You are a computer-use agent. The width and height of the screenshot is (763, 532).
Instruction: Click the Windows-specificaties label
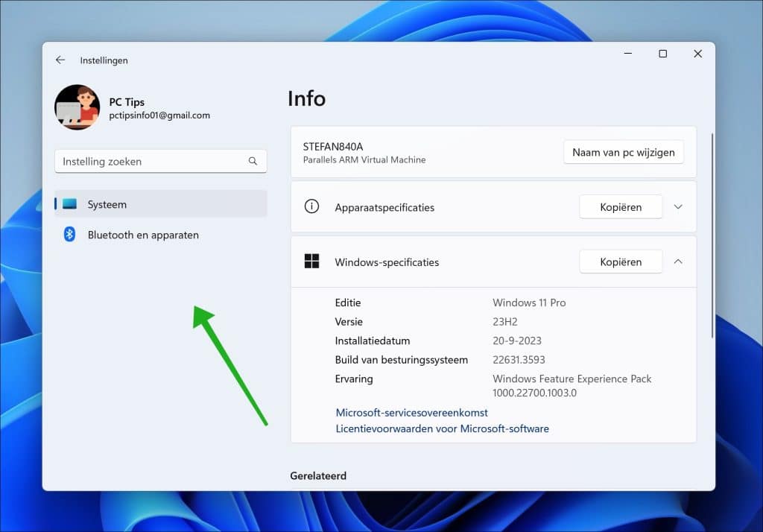pos(387,262)
